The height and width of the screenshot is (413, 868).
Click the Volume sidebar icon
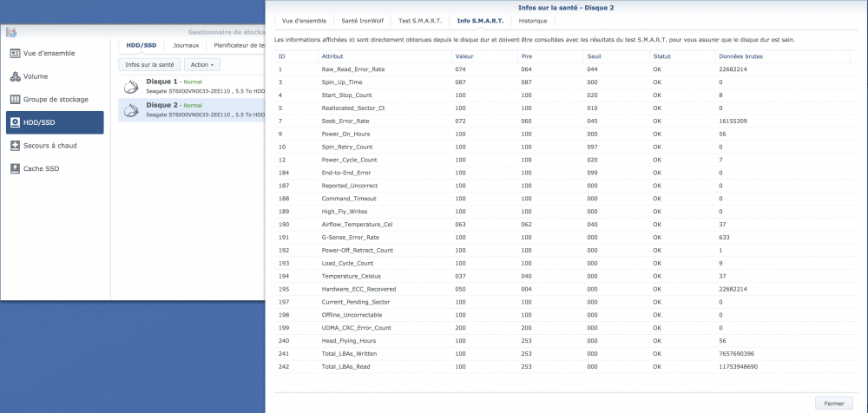(x=16, y=76)
